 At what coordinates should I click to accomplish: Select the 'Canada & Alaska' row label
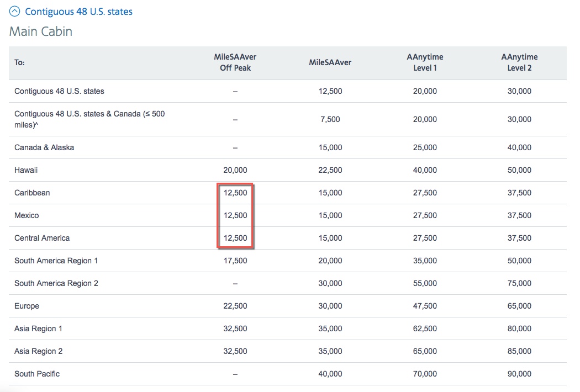44,147
